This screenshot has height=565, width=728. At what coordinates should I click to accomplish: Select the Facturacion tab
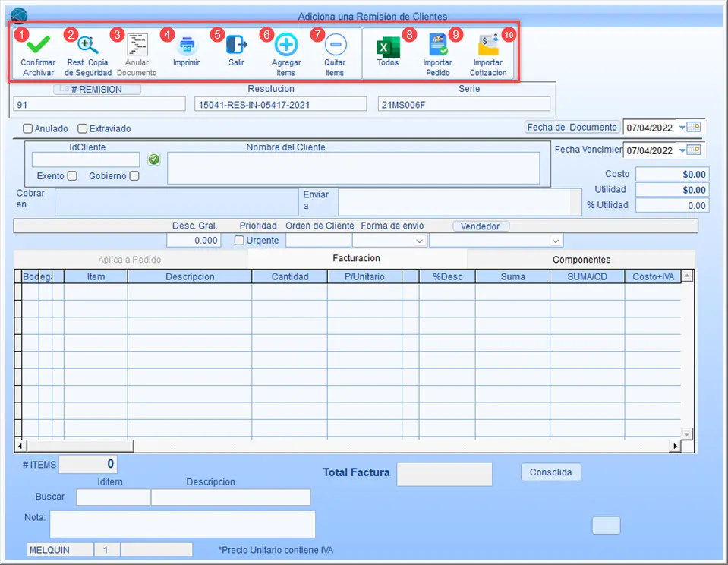point(356,258)
